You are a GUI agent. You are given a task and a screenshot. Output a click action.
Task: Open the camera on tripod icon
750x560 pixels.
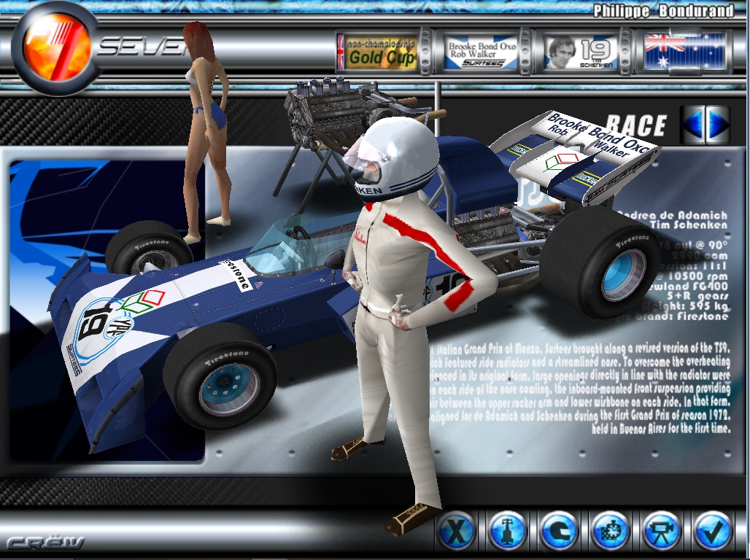pyautogui.click(x=662, y=531)
